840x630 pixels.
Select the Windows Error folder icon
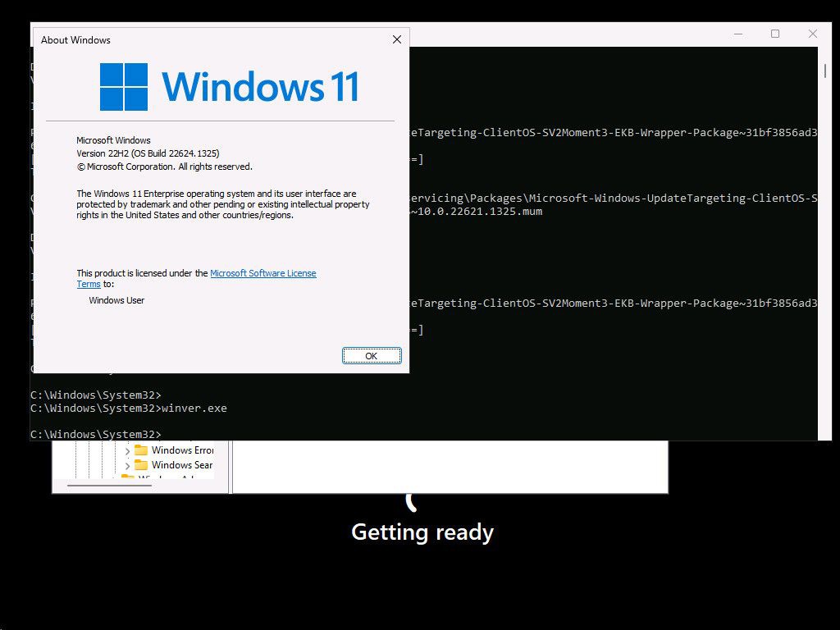pyautogui.click(x=141, y=450)
